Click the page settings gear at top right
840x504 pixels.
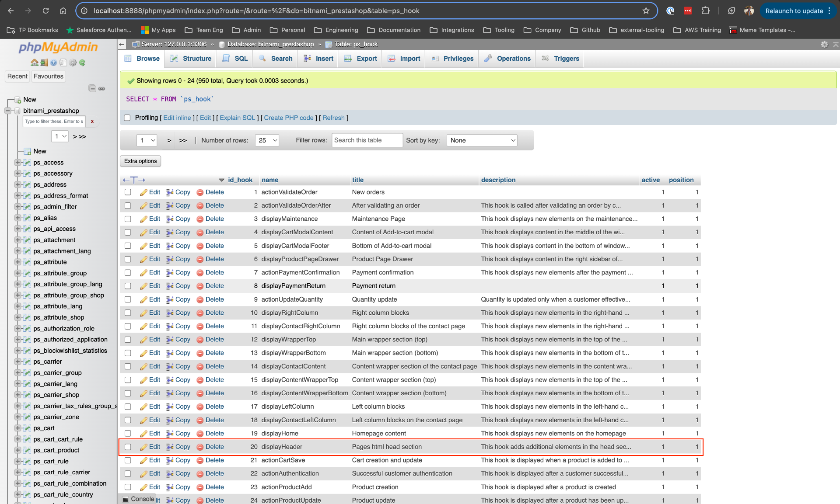click(x=824, y=44)
